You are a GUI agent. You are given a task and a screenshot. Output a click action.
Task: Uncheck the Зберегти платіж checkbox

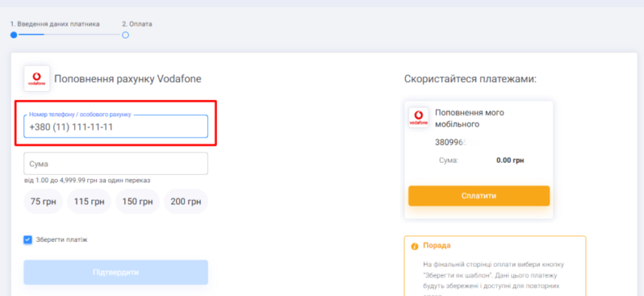click(x=28, y=240)
